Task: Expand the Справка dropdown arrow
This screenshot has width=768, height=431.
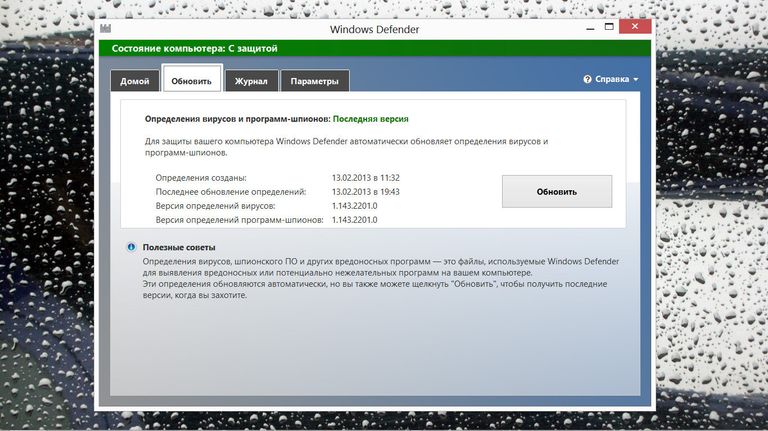Action: point(636,79)
